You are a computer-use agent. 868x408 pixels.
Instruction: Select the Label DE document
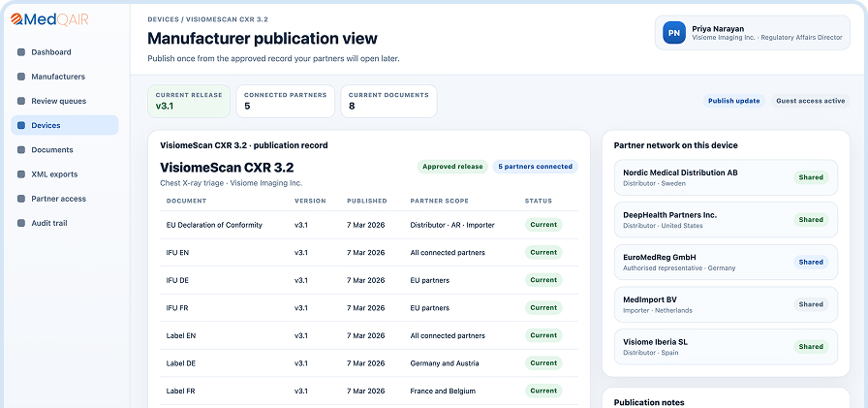point(369,363)
